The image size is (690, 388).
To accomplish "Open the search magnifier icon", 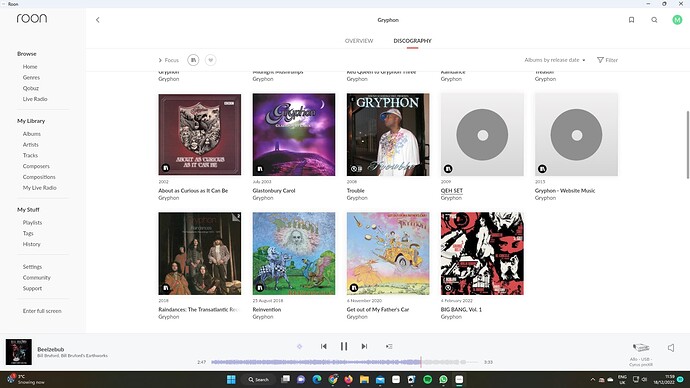I will pos(654,20).
